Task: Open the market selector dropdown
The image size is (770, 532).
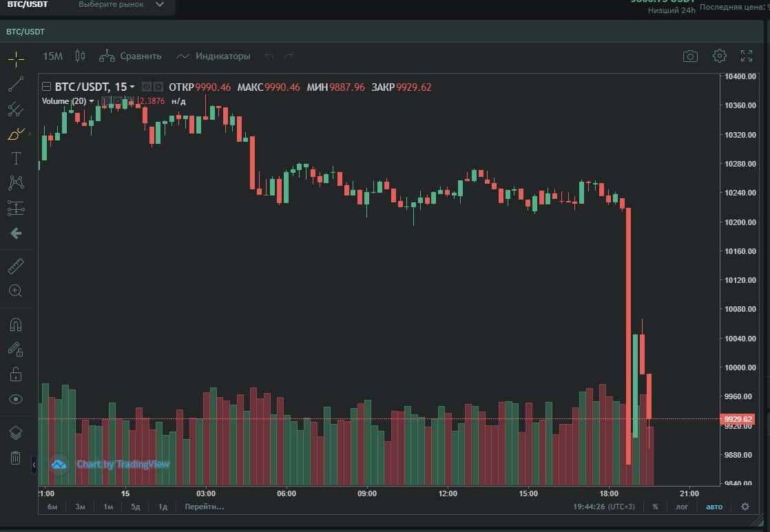Action: click(121, 5)
